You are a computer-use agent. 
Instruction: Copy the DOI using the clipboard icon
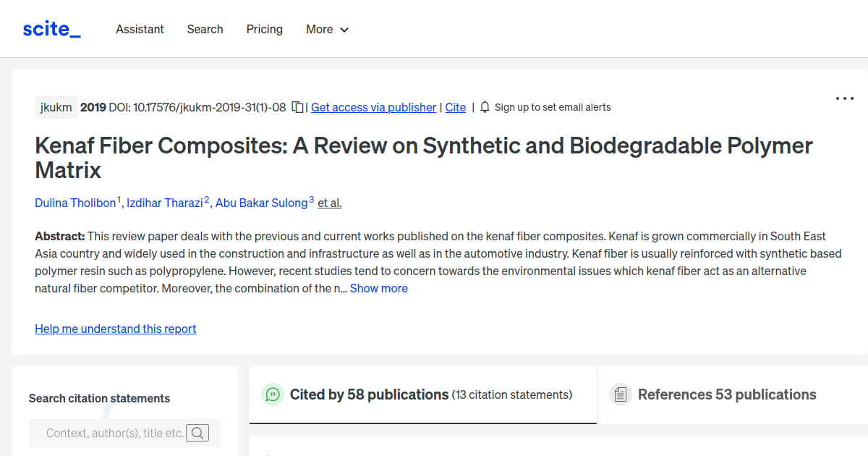click(297, 106)
